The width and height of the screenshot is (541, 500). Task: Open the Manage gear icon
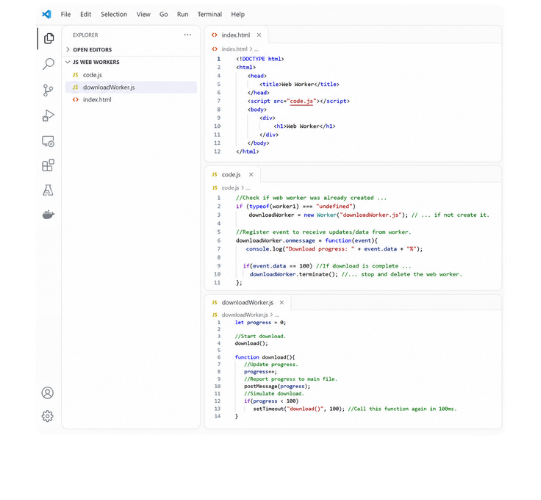(48, 416)
